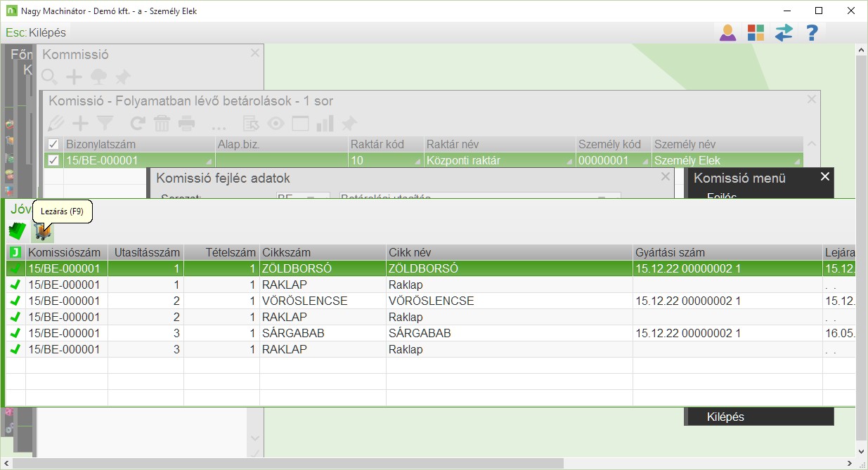Select the VÖRÖSLENCSE Cikkszám cell

point(323,301)
